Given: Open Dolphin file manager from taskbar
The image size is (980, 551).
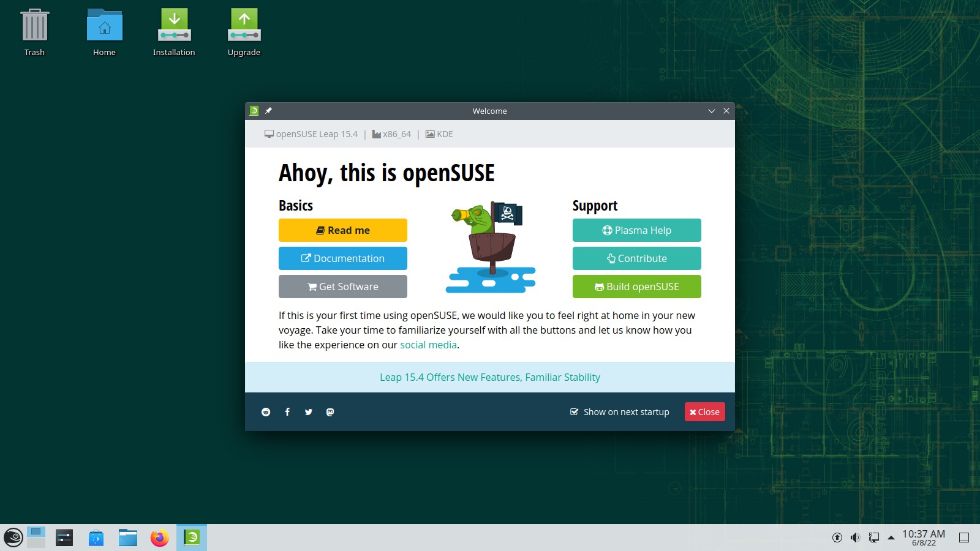Looking at the screenshot, I should 128,538.
